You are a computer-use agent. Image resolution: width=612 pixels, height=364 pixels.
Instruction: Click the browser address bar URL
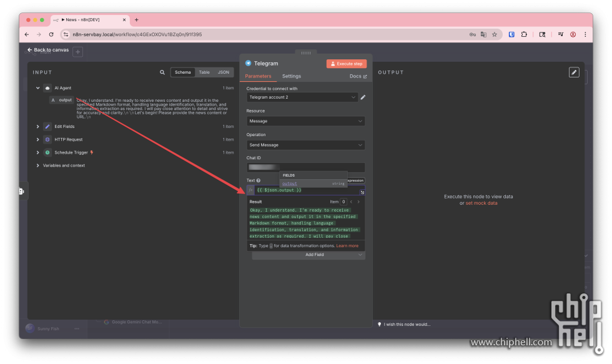pyautogui.click(x=137, y=34)
